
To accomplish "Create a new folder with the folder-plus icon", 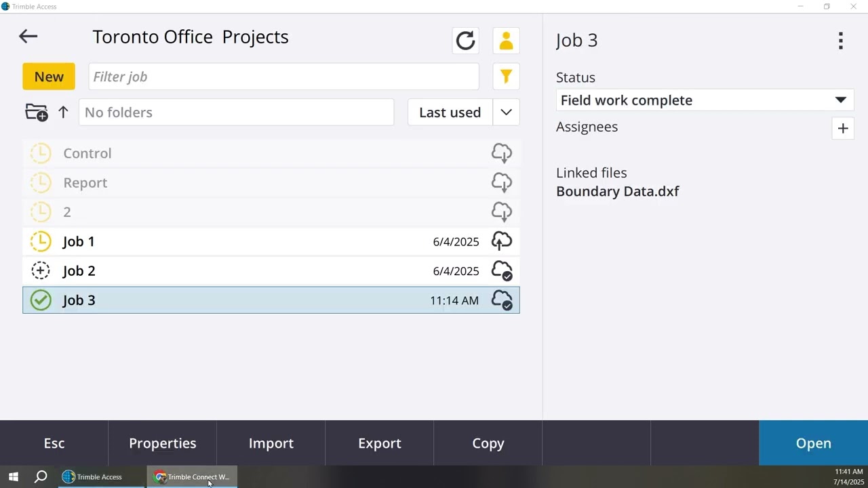I will (37, 113).
